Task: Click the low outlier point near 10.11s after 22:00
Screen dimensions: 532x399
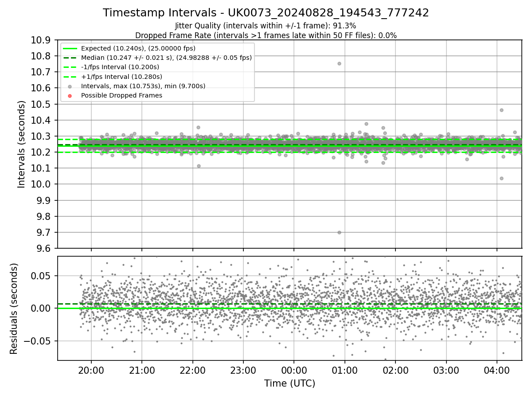Action: tap(199, 166)
